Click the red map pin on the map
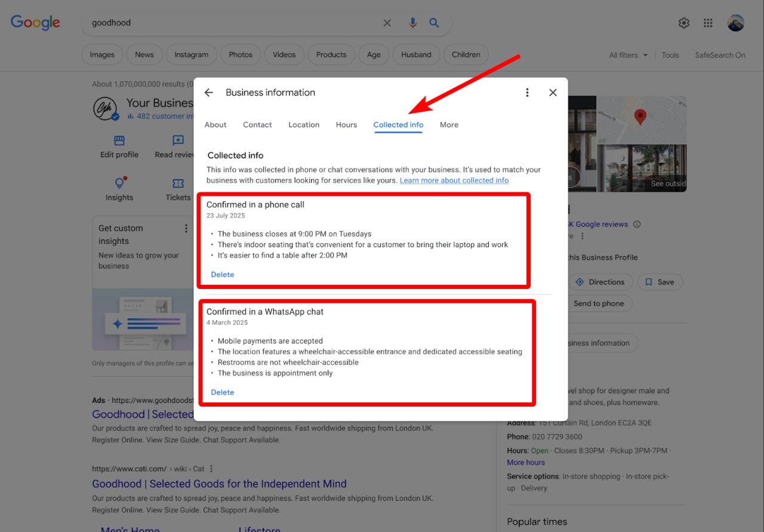Image resolution: width=764 pixels, height=532 pixels. tap(640, 116)
